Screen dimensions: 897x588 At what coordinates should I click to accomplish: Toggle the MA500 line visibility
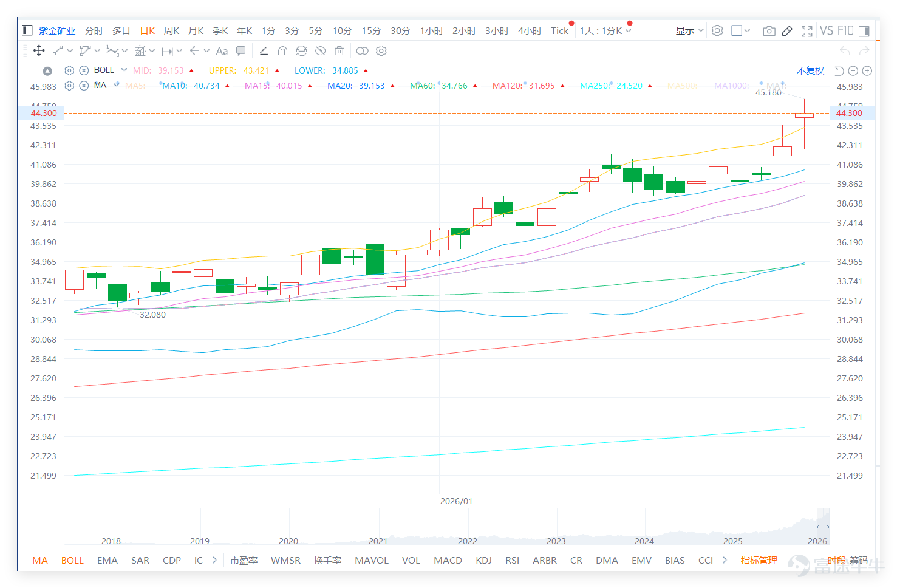point(681,86)
